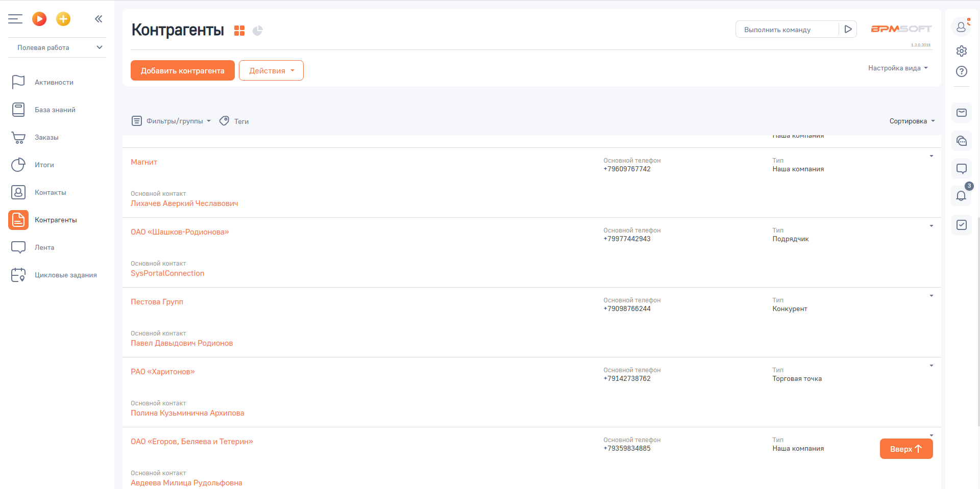This screenshot has width=980, height=489.
Task: Expand row menu arrow for ОАО «Шашков-Родионова»
Action: (932, 226)
